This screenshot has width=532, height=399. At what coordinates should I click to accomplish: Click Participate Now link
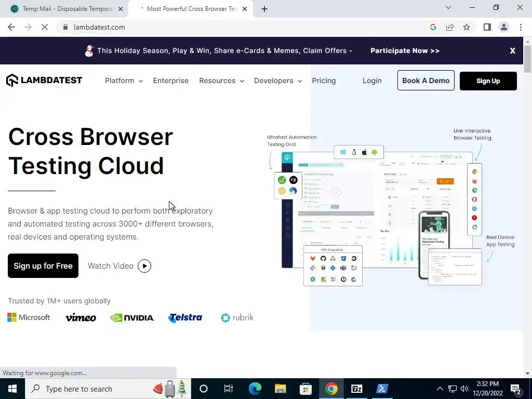[405, 50]
